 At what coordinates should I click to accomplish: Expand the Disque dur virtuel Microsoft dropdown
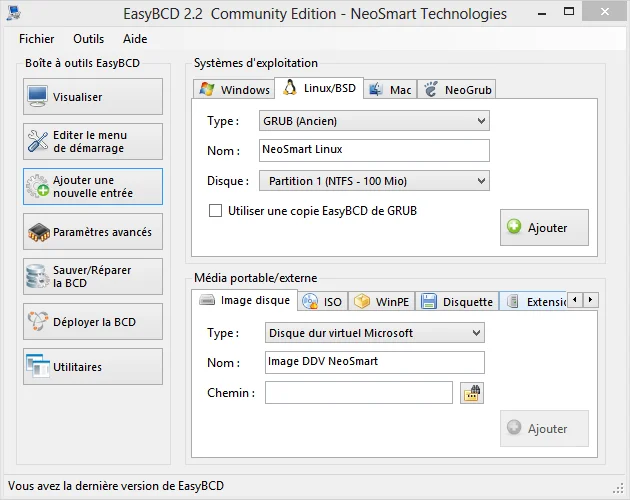point(374,333)
